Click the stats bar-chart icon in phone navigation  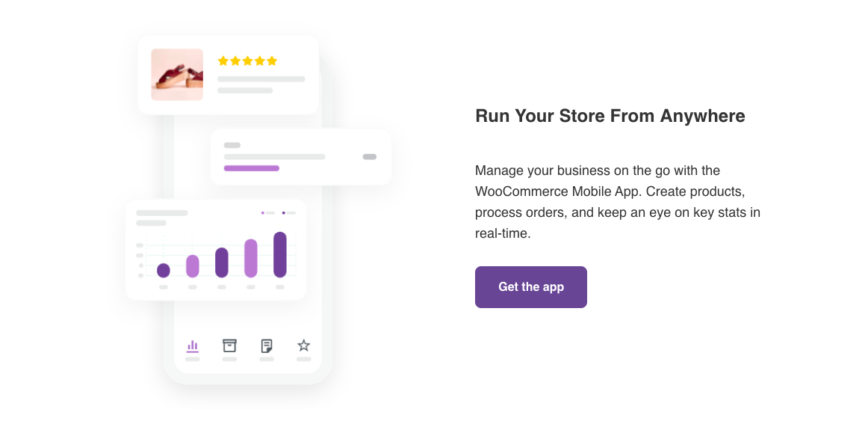(x=193, y=345)
